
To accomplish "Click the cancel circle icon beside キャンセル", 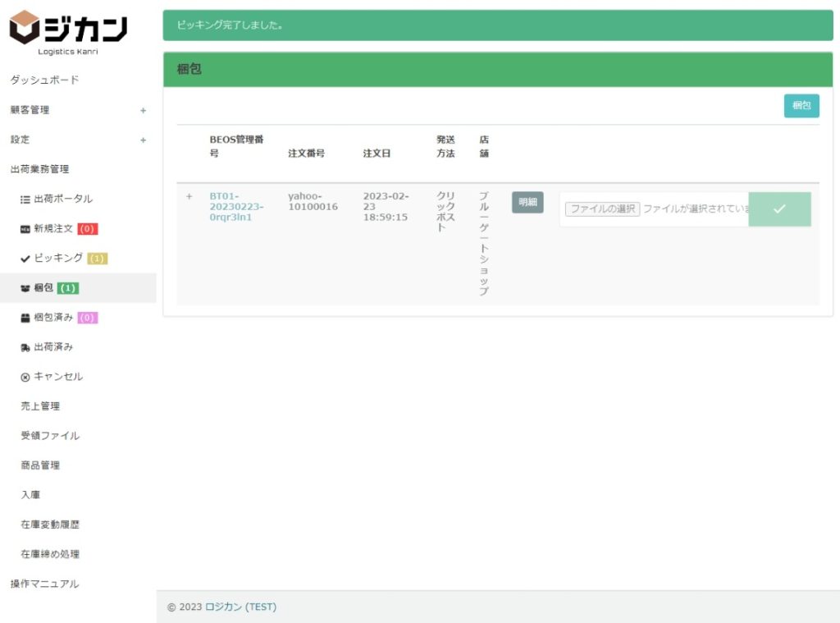I will pyautogui.click(x=25, y=377).
